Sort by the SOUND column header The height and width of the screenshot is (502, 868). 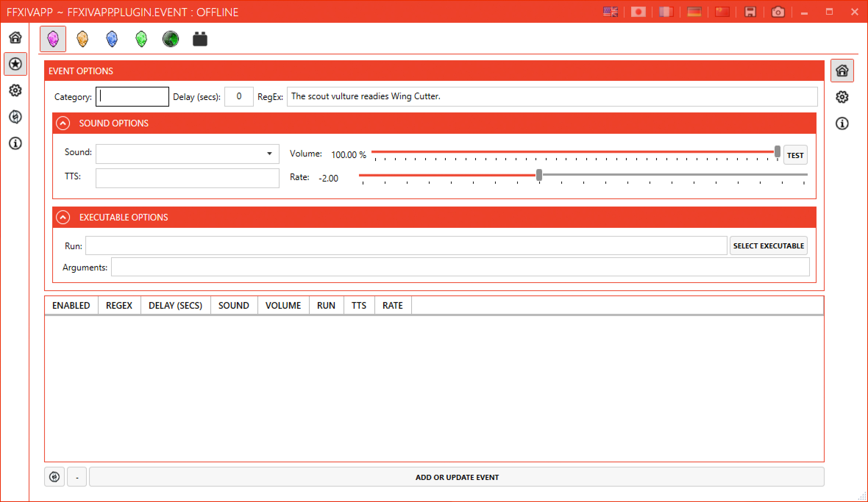(234, 305)
